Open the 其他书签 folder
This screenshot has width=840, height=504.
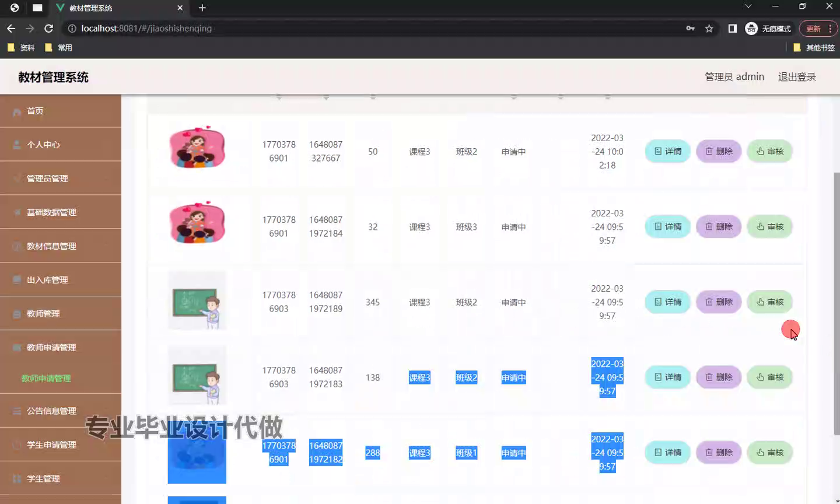click(x=814, y=48)
